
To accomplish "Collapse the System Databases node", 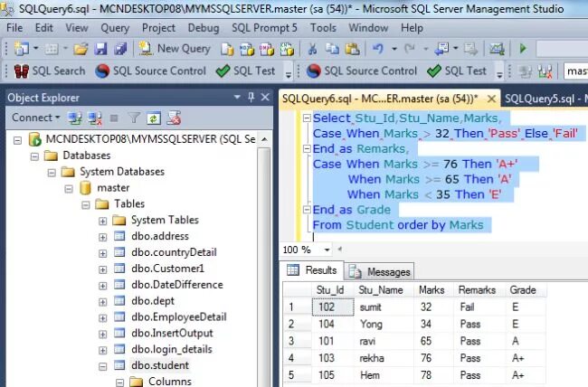I will click(52, 173).
